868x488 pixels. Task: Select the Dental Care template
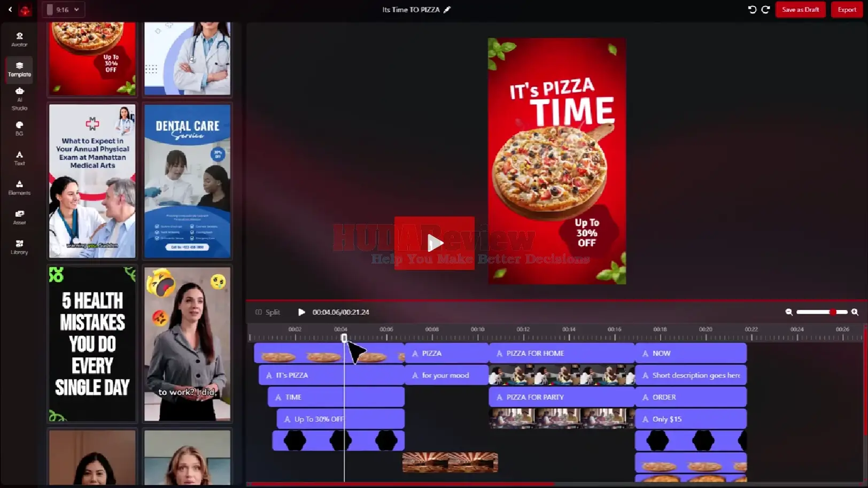pyautogui.click(x=188, y=181)
